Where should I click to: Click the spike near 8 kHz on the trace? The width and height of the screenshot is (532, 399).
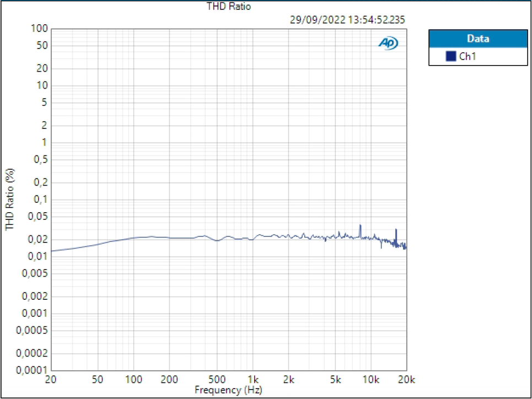pyautogui.click(x=361, y=227)
